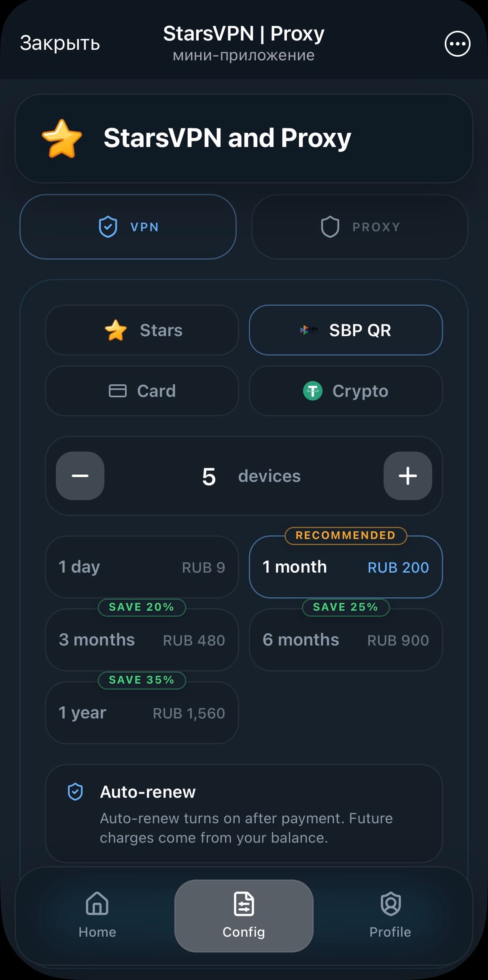Select the 6 months RUB 900 plan
488x980 pixels.
(x=346, y=640)
